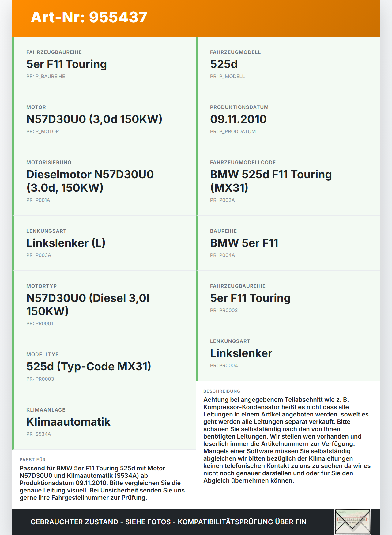
Task: Click the PR: PR0002 Fahrzeugbaureihe code
Action: [x=224, y=310]
